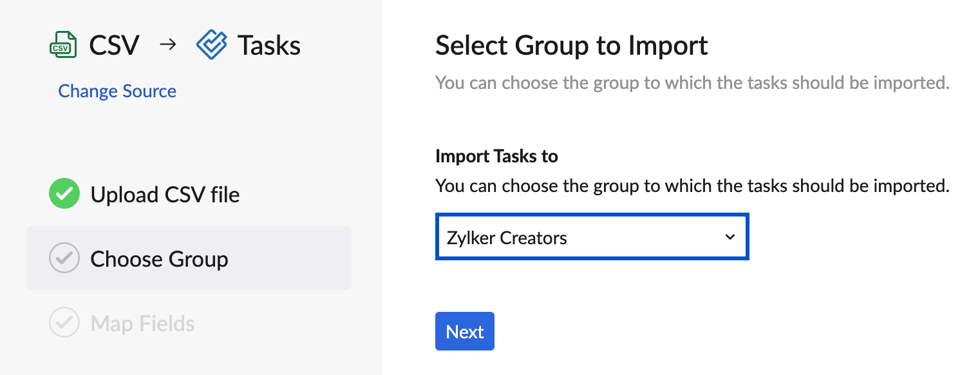The height and width of the screenshot is (375, 980).
Task: Click the green CSV file icon
Action: tap(63, 44)
